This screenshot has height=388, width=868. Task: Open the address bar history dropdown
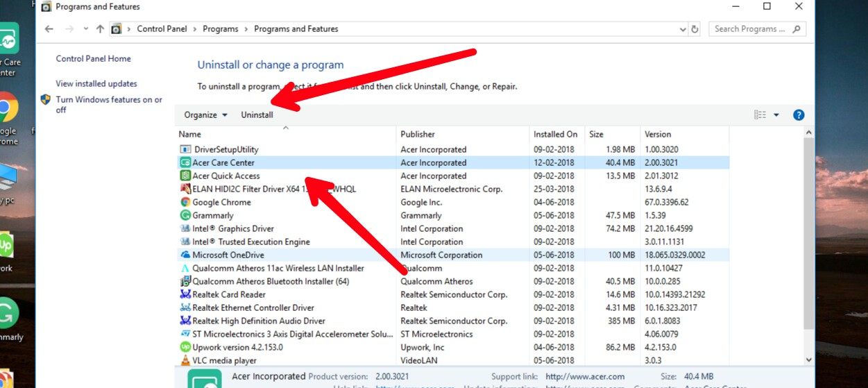tap(683, 29)
